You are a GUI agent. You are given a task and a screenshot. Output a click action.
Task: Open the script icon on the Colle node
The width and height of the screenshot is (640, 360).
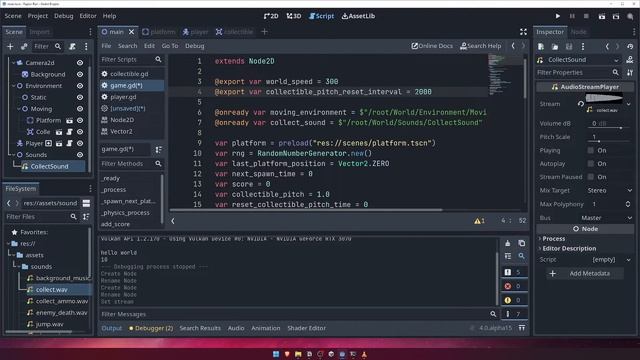pos(69,132)
